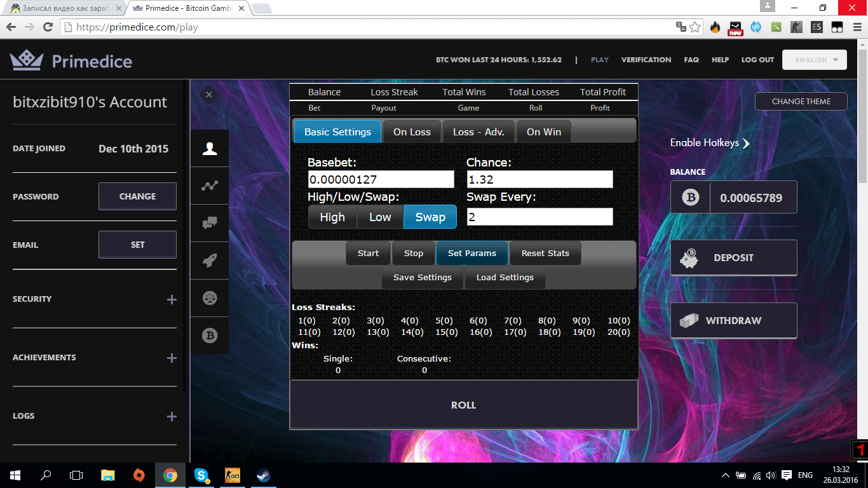868x488 pixels.
Task: Reload the Primedice page
Action: (x=48, y=27)
